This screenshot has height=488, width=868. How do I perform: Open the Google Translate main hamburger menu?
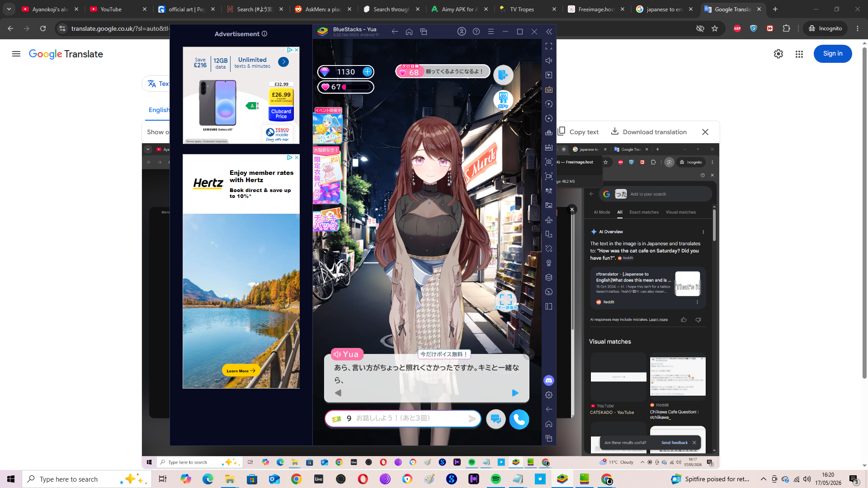[16, 54]
